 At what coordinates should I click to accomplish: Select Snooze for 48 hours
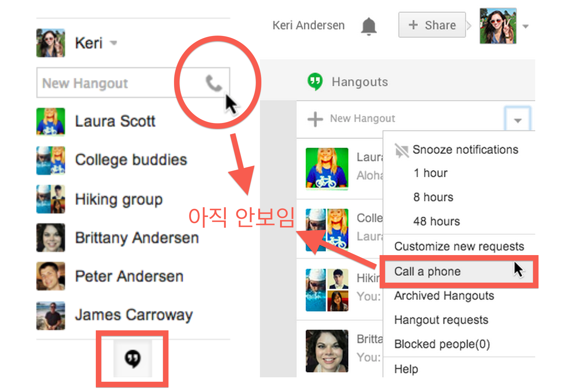pyautogui.click(x=436, y=221)
